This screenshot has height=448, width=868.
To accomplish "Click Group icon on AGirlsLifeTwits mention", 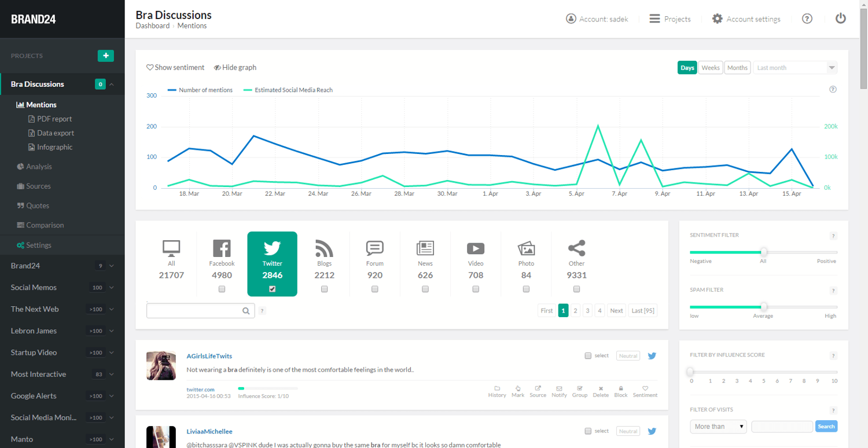I will tap(580, 388).
